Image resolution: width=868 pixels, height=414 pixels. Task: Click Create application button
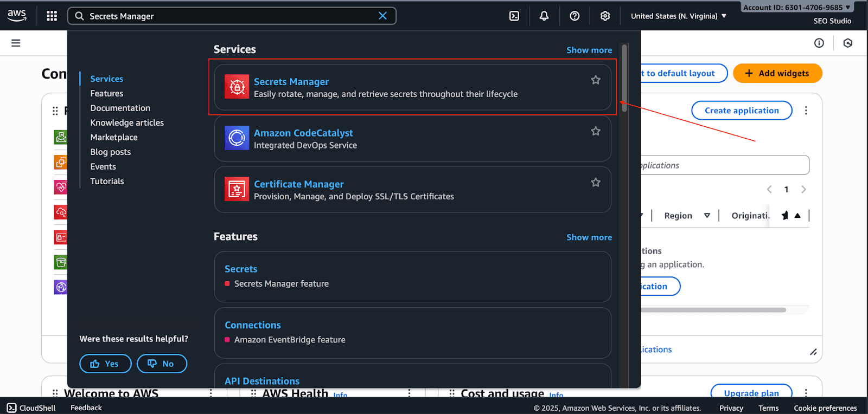click(x=742, y=111)
